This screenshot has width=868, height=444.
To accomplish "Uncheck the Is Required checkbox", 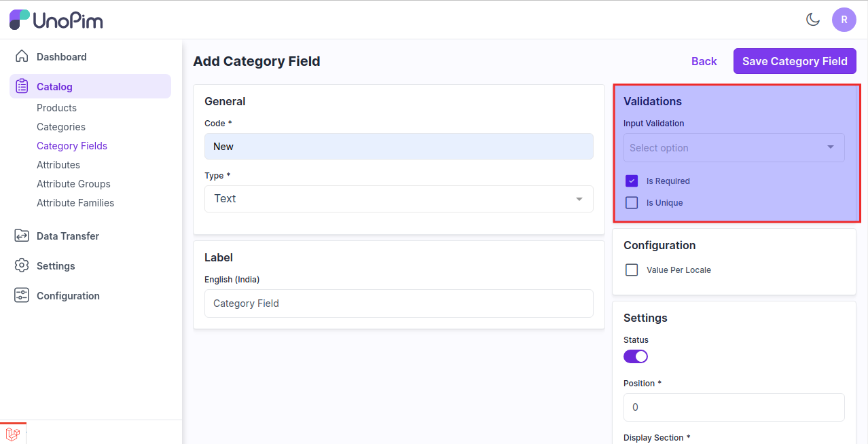I will click(x=632, y=181).
